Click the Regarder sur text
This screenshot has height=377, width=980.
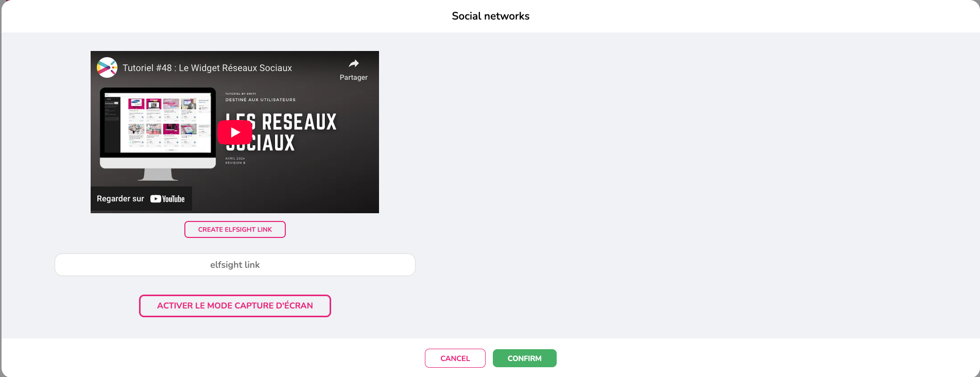click(x=121, y=199)
